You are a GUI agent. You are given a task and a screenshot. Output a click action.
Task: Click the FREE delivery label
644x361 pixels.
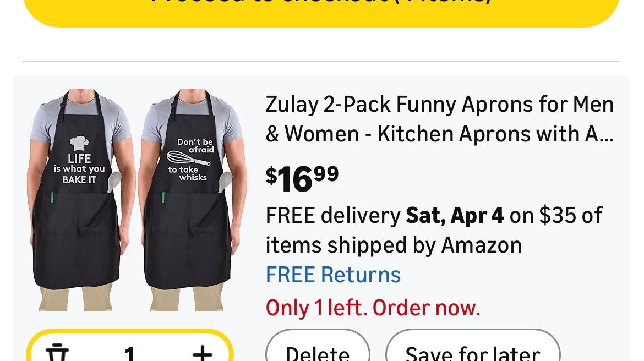(x=332, y=215)
